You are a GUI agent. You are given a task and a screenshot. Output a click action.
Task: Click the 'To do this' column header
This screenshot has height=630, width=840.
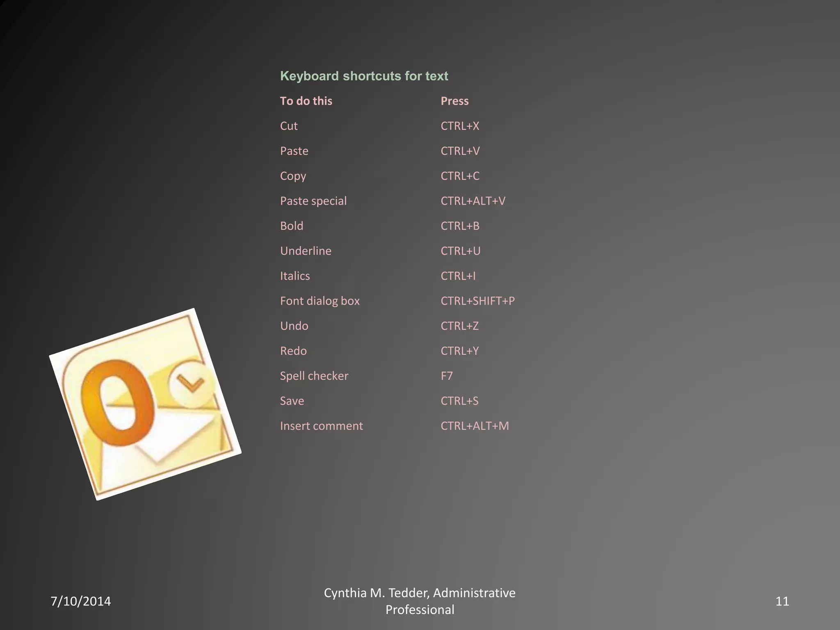(306, 101)
